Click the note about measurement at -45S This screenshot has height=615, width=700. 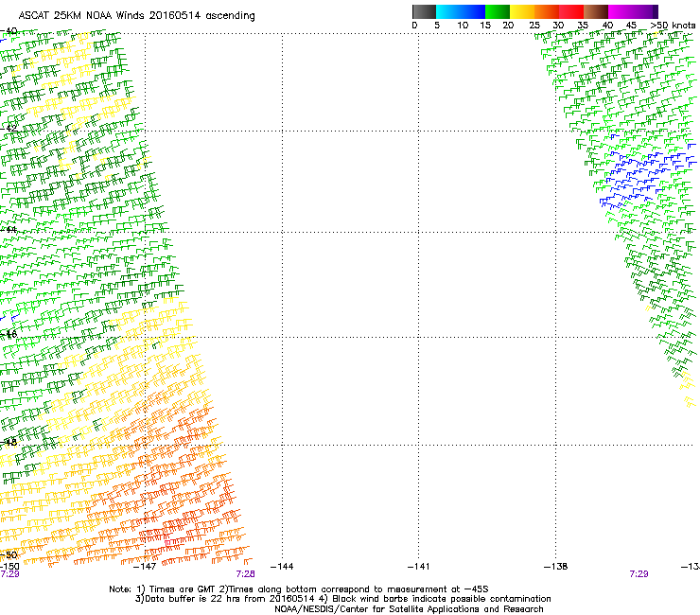[354, 589]
